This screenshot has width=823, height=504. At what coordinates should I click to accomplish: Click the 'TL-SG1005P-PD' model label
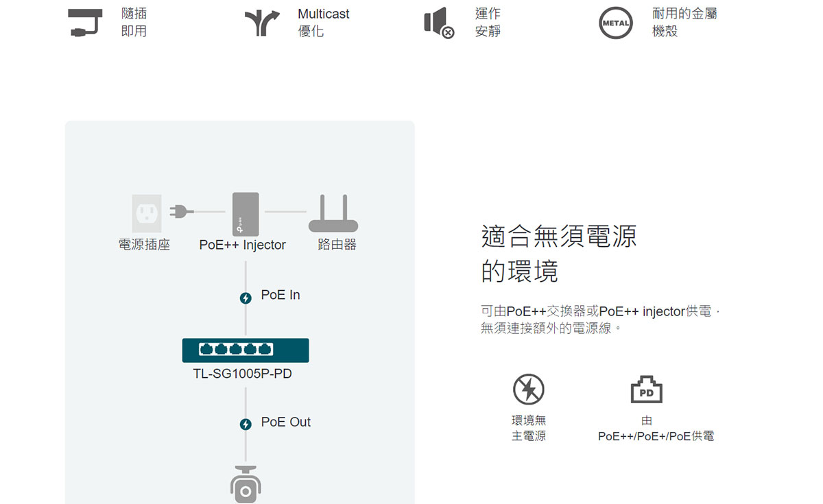(x=243, y=374)
